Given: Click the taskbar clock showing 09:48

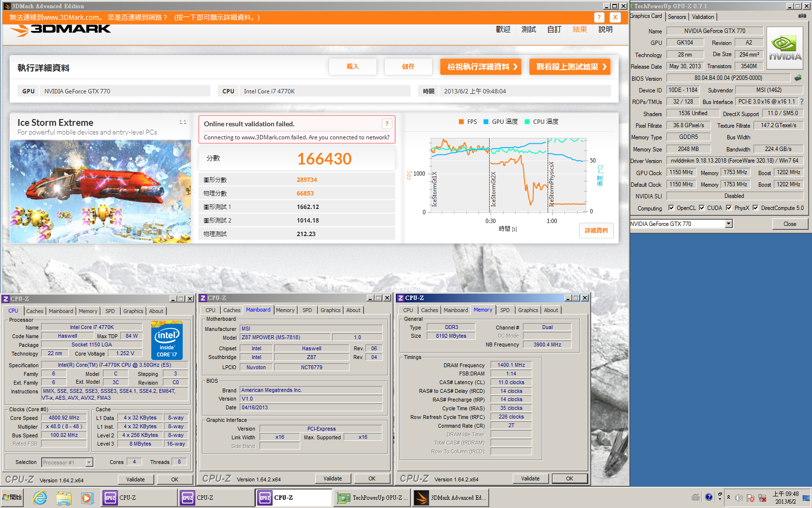Looking at the screenshot, I should 785,497.
